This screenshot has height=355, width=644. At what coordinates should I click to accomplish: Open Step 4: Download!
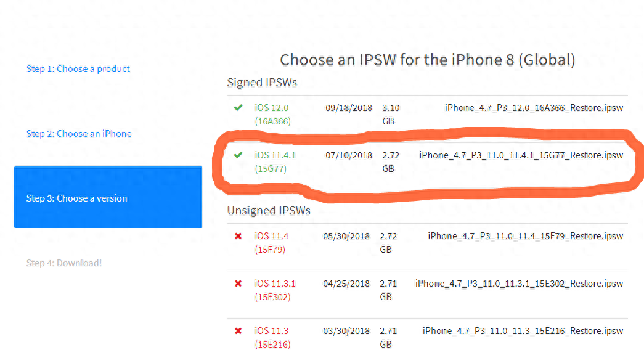click(x=64, y=263)
